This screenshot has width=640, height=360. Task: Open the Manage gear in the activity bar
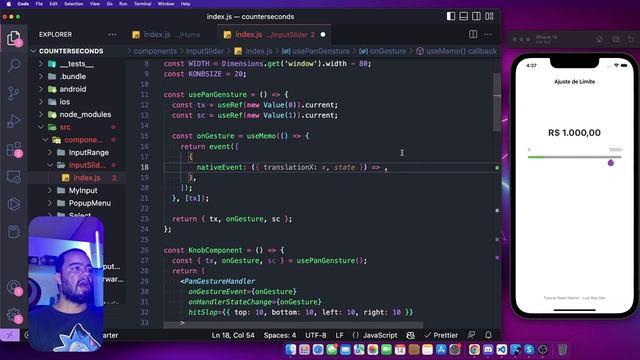point(14,315)
